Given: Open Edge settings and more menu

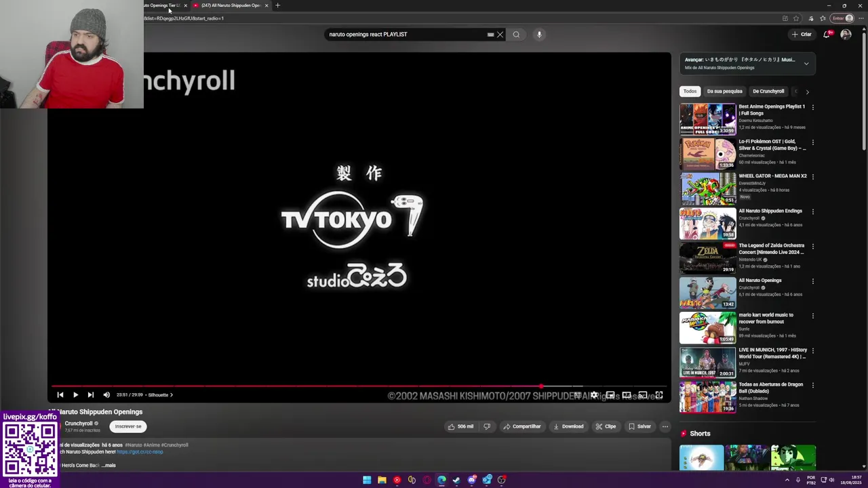Looking at the screenshot, I should click(x=861, y=18).
